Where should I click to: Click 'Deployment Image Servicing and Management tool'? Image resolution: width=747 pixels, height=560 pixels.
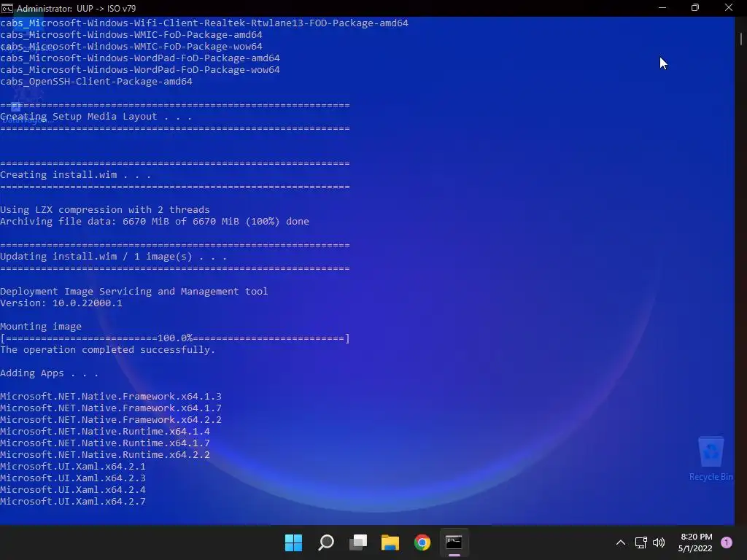click(134, 292)
